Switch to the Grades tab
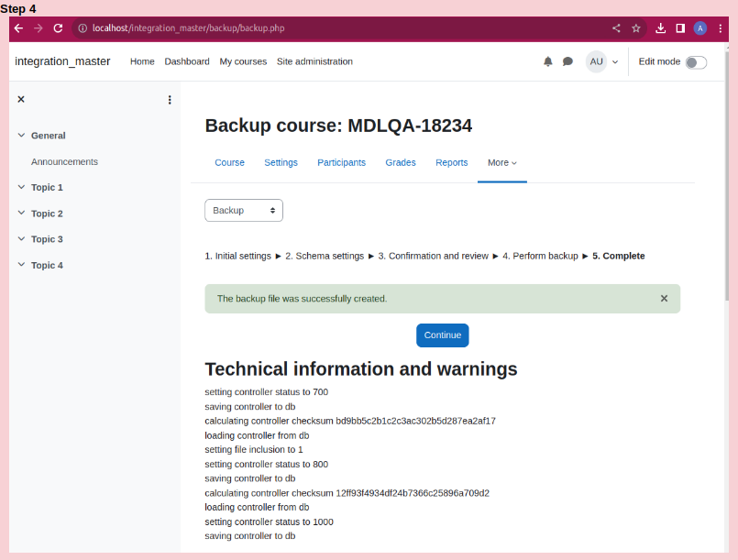Image resolution: width=738 pixels, height=560 pixels. tap(401, 163)
